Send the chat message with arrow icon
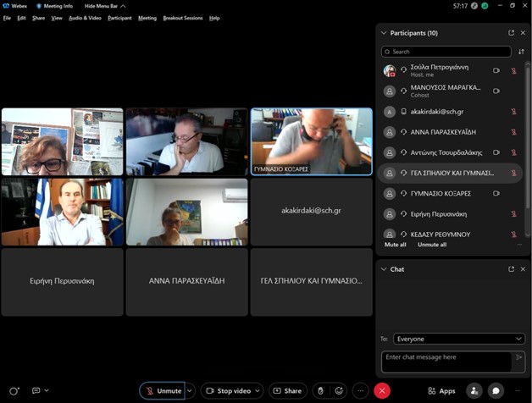The height and width of the screenshot is (403, 532). tap(518, 358)
